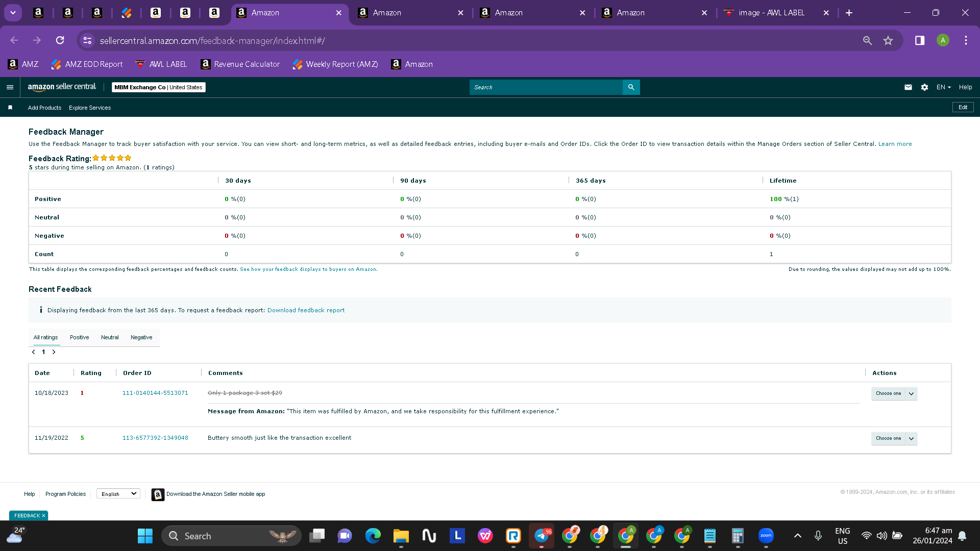Open the AWL LABEL bookmark

pyautogui.click(x=161, y=64)
